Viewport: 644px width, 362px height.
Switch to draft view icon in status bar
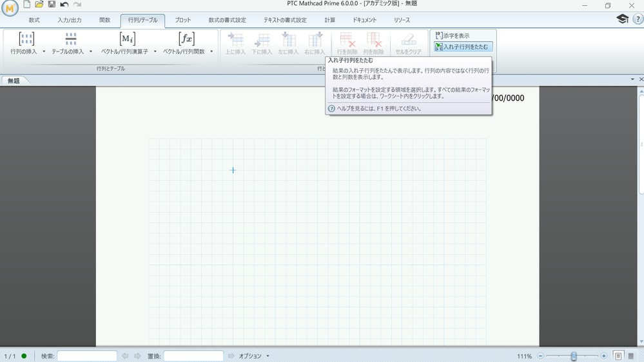pos(631,356)
